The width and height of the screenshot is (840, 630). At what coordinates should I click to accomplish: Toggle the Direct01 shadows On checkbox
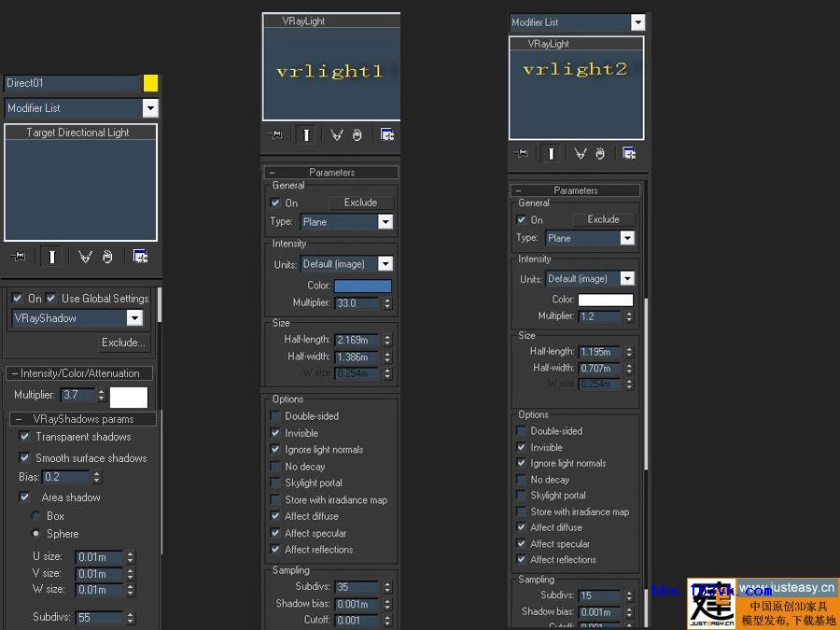(x=18, y=298)
